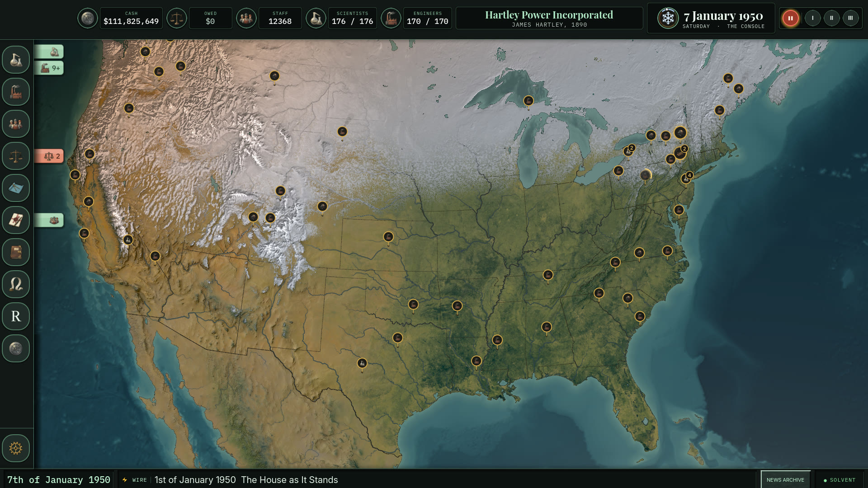Click the Hartley Power Incorporated company title
868x488 pixels.
click(549, 15)
